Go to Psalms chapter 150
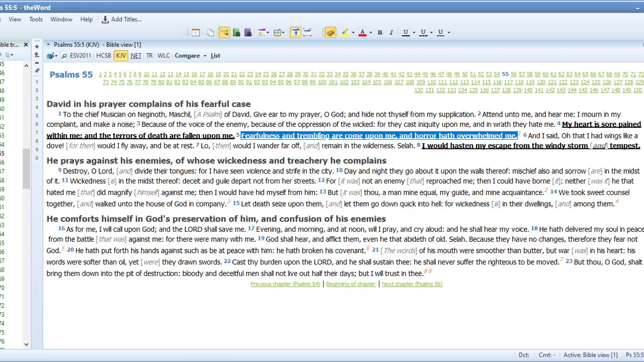Image resolution: width=644 pixels, height=362 pixels. click(x=637, y=90)
